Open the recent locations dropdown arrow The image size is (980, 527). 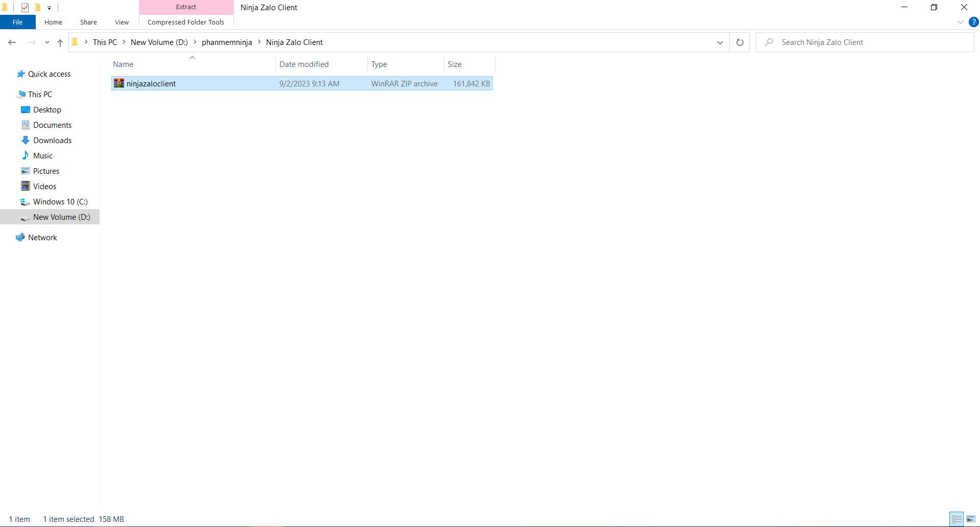click(x=47, y=42)
